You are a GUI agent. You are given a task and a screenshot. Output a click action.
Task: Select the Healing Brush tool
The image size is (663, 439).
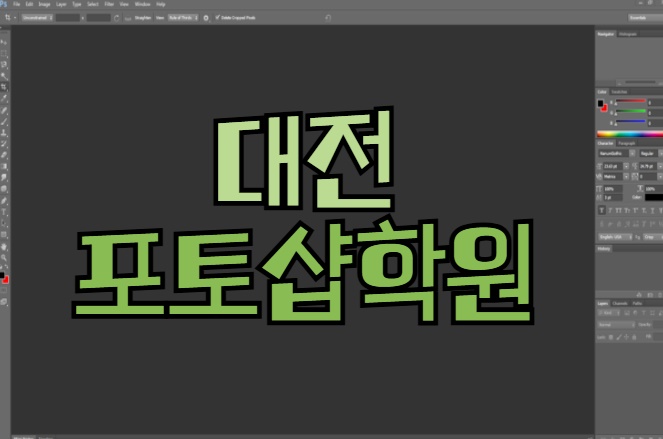(4, 110)
